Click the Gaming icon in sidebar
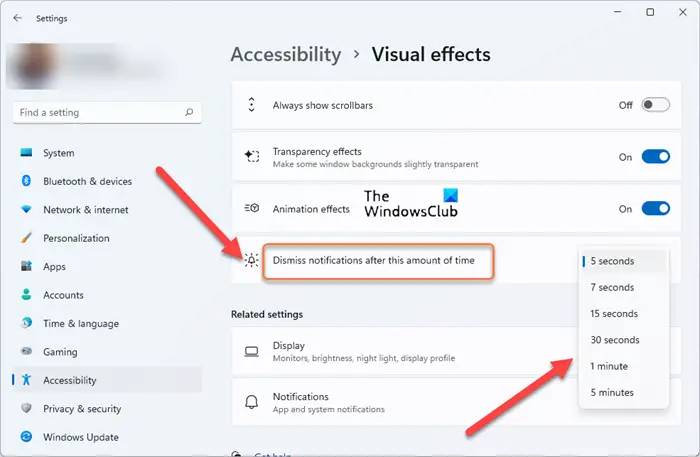Screen dimensions: 700x457 [26, 352]
